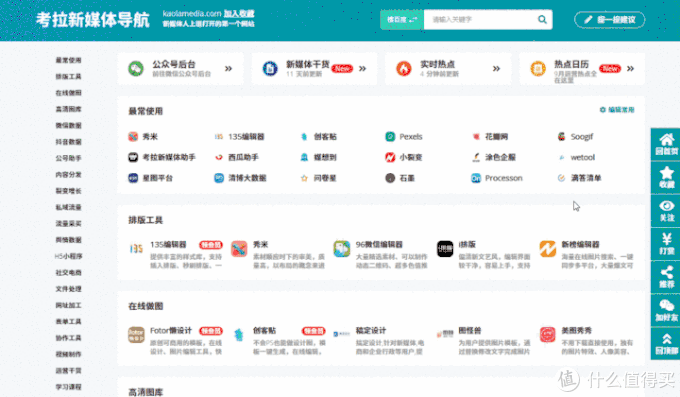Image resolution: width=680 pixels, height=397 pixels.
Task: Click the suggestion button with pencil icon
Action: [609, 20]
